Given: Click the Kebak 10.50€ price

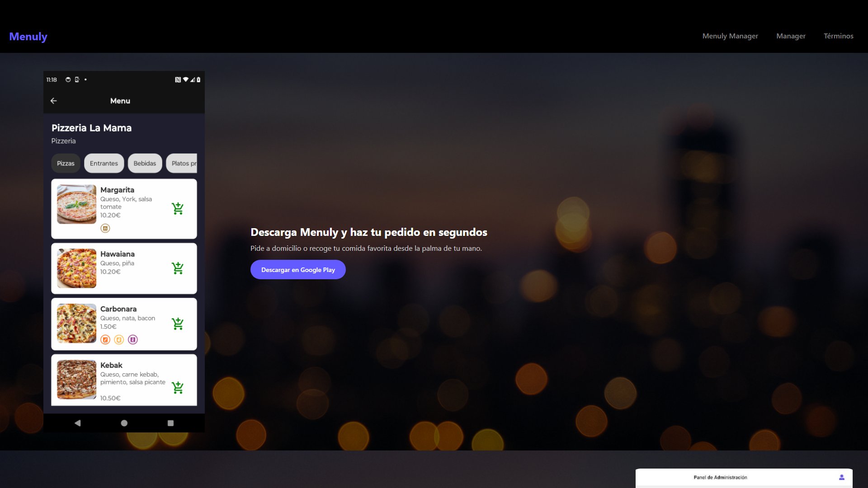Looking at the screenshot, I should 110,398.
